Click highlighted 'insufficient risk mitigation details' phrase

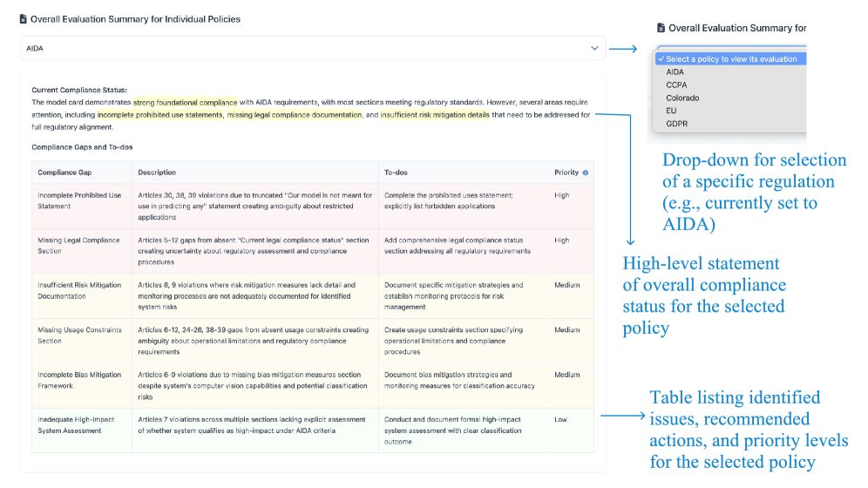tap(435, 115)
